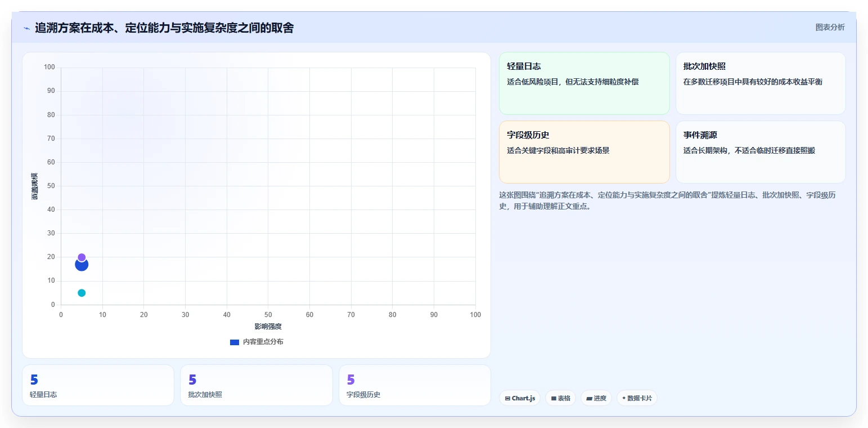Click the page title 追溯方案在成本
Screen dimensions: 868x428
tap(164, 28)
